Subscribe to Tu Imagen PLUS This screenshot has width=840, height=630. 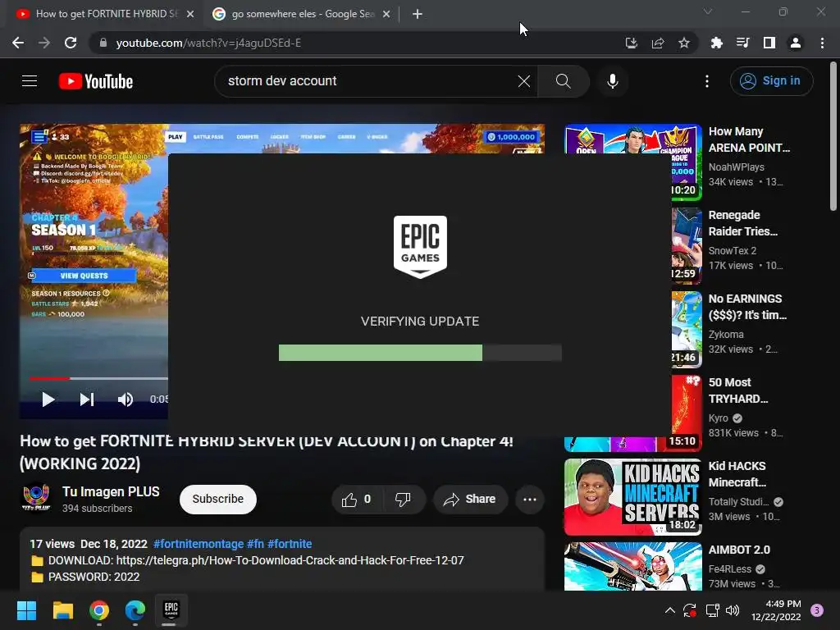click(x=218, y=500)
